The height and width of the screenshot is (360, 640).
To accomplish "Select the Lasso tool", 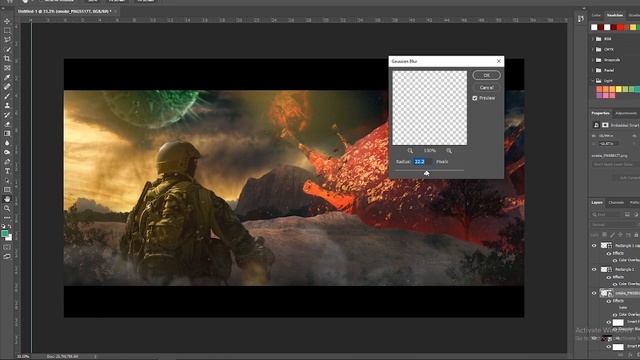I will click(x=7, y=40).
